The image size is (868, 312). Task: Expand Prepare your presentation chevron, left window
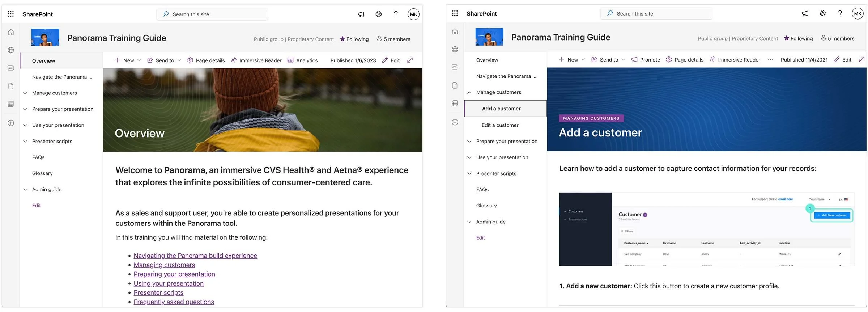(25, 109)
